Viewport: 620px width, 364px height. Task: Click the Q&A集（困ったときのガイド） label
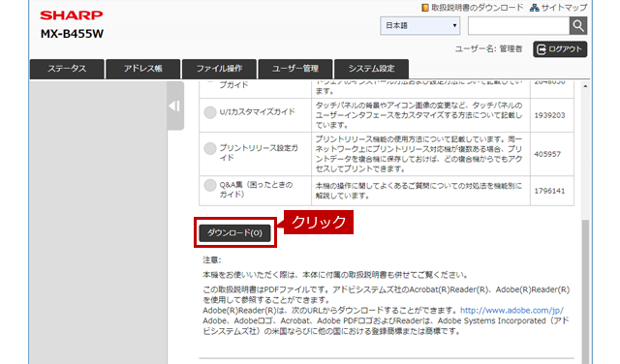coord(256,190)
